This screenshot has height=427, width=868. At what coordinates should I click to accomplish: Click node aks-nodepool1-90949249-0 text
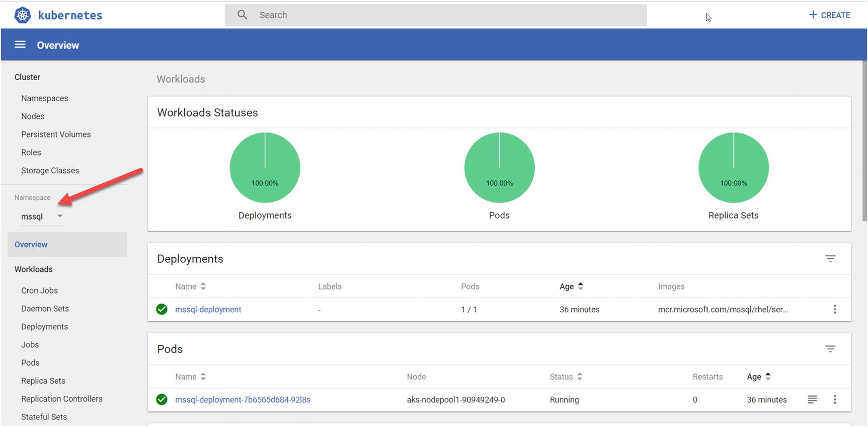[x=456, y=400]
